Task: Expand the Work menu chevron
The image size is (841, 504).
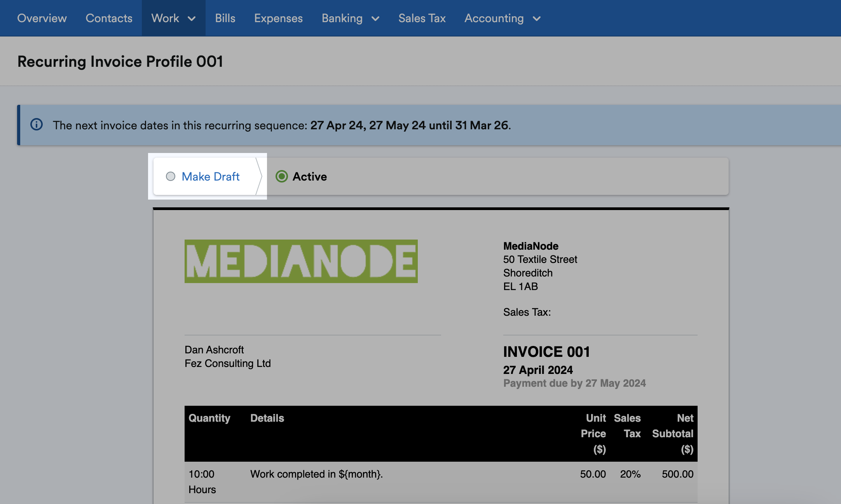Action: point(192,19)
